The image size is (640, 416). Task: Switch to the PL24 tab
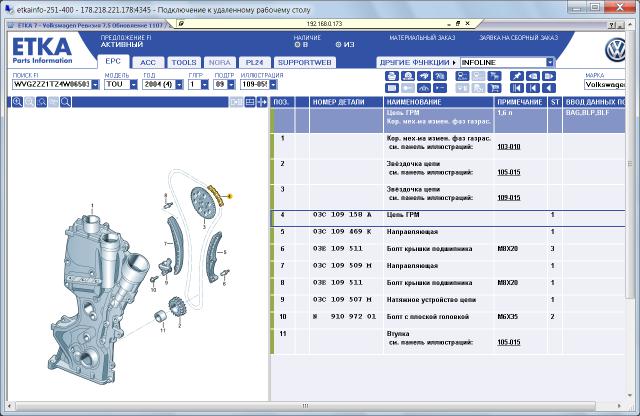pyautogui.click(x=254, y=62)
